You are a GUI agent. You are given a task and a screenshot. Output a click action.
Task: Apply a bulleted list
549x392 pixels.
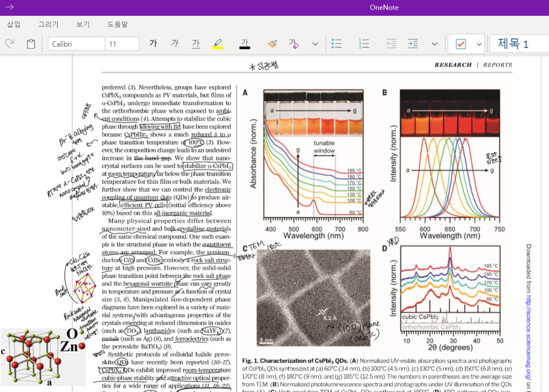click(336, 44)
